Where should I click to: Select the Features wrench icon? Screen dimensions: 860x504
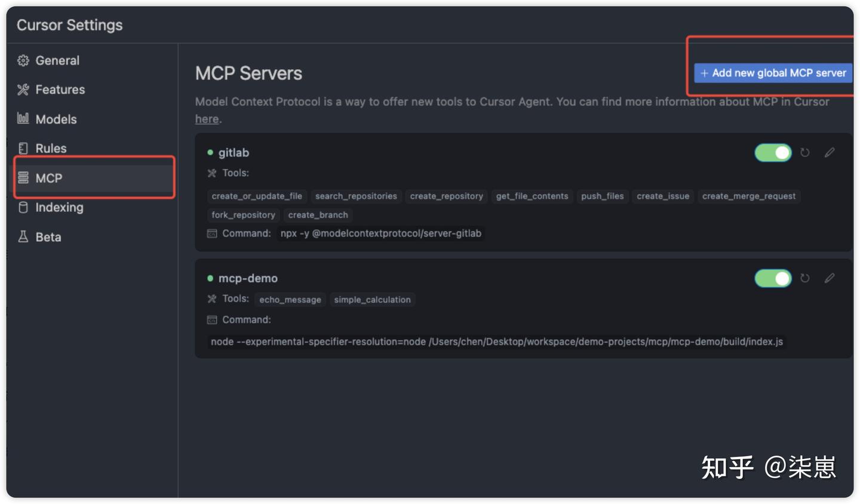(23, 90)
